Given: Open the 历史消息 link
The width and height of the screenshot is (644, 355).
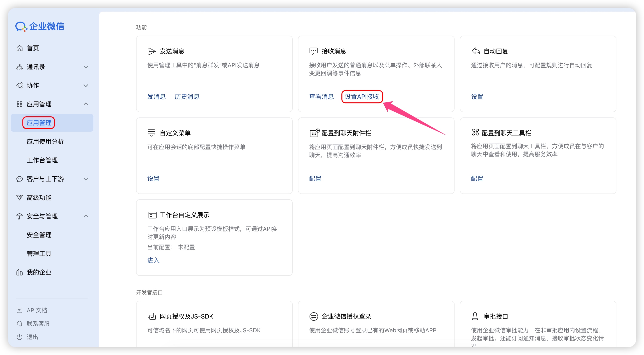Looking at the screenshot, I should point(187,97).
